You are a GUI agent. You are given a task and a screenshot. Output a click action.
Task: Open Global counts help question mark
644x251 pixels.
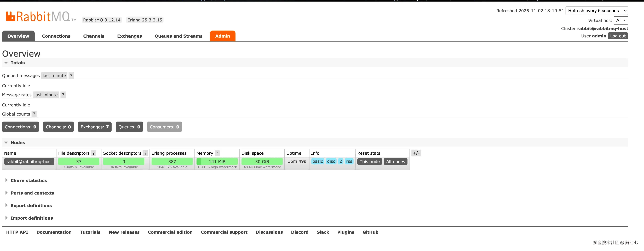(34, 114)
